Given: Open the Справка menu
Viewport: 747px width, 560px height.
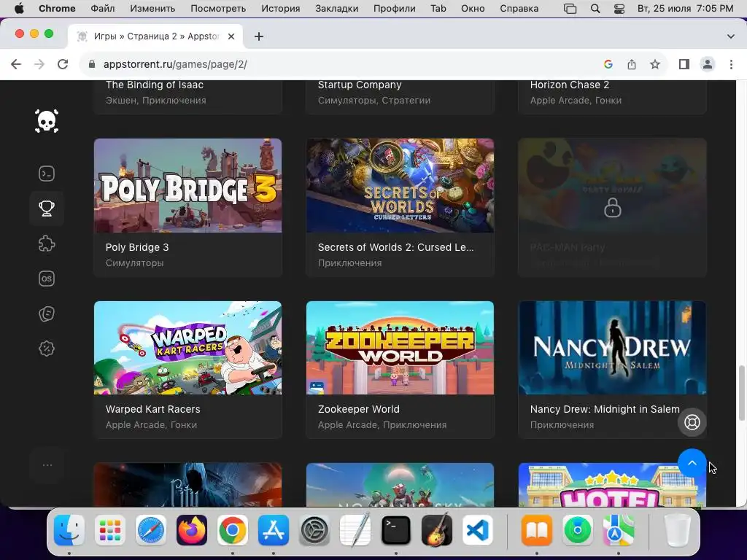Looking at the screenshot, I should click(519, 9).
